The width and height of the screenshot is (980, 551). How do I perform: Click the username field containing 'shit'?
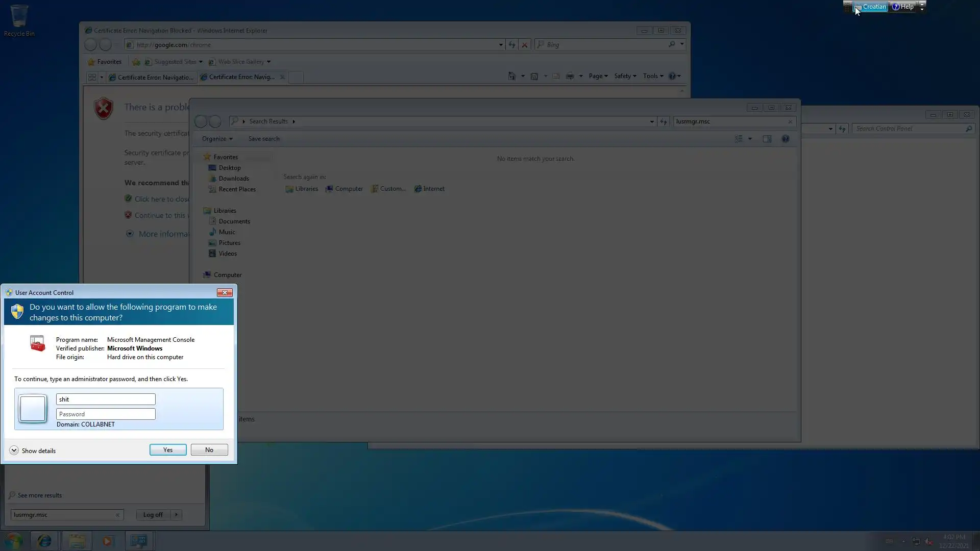coord(106,399)
